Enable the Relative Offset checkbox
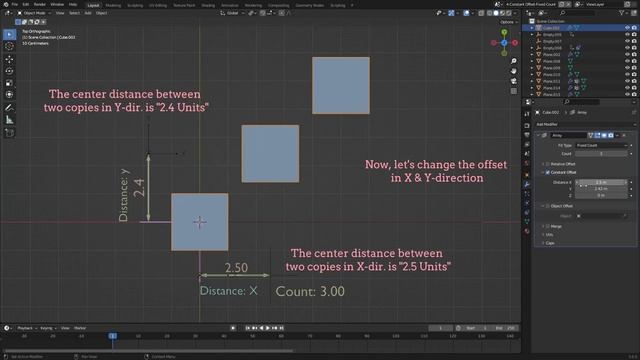Viewport: 640px width, 360px height. 548,164
